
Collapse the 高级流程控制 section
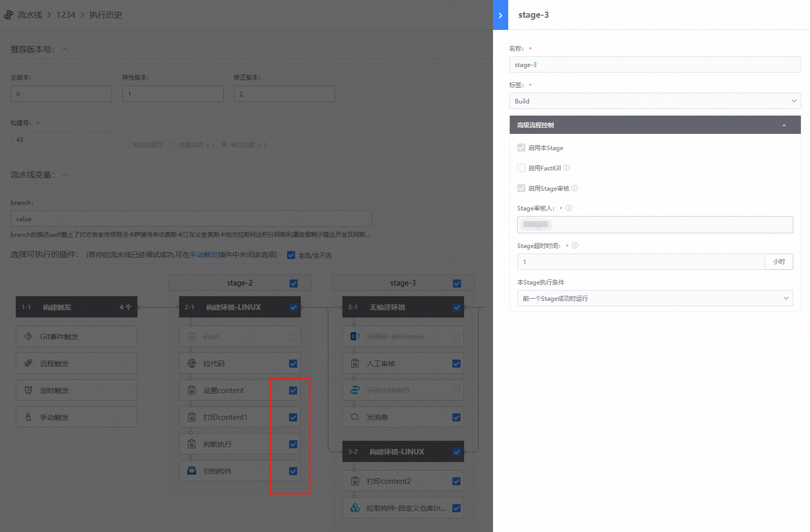[x=655, y=125]
